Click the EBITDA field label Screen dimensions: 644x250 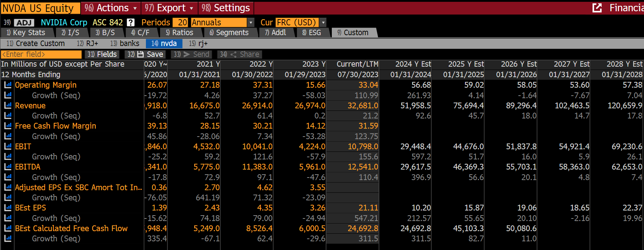(28, 167)
